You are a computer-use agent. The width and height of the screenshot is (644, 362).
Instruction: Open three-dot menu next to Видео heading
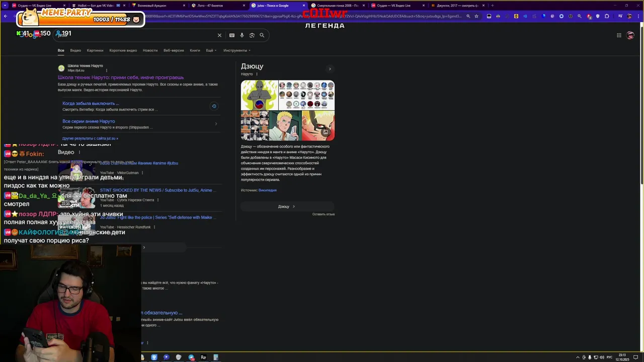pos(79,152)
